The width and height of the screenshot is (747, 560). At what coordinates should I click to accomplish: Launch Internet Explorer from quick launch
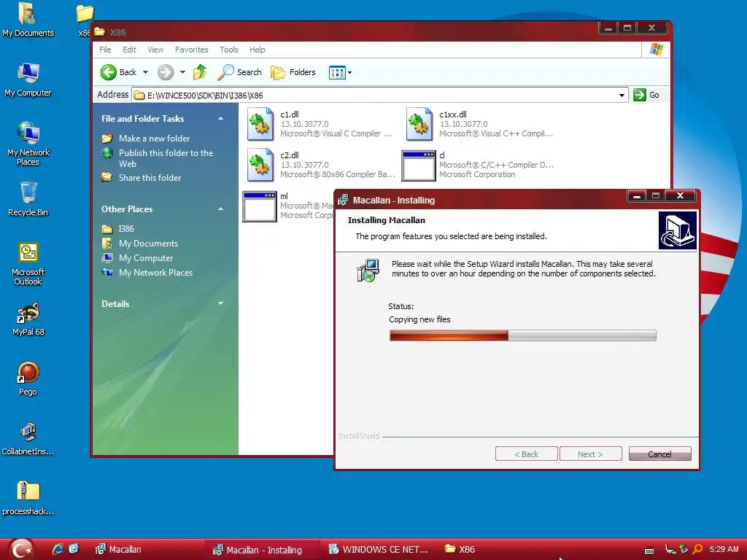tap(58, 549)
